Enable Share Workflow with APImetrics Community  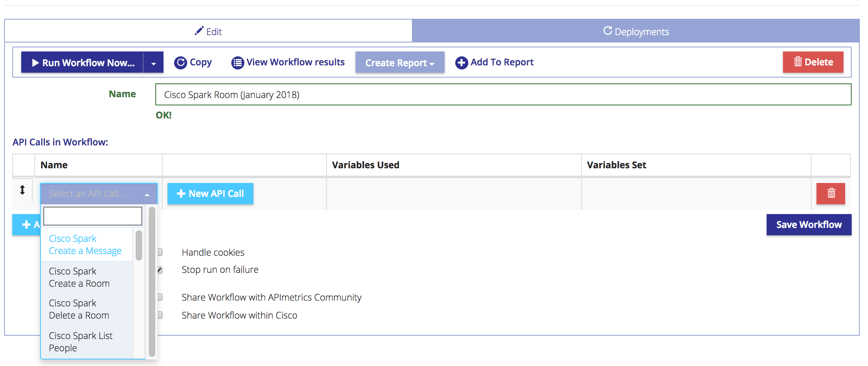[x=160, y=297]
